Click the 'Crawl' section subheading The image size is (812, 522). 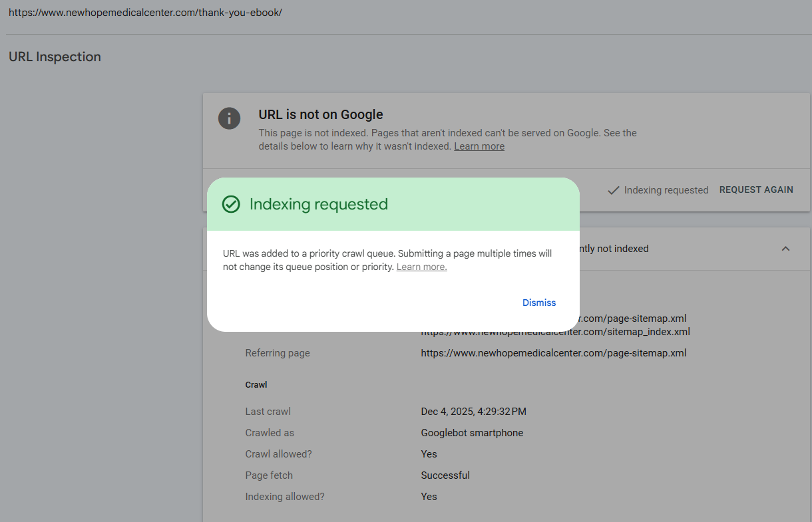256,385
